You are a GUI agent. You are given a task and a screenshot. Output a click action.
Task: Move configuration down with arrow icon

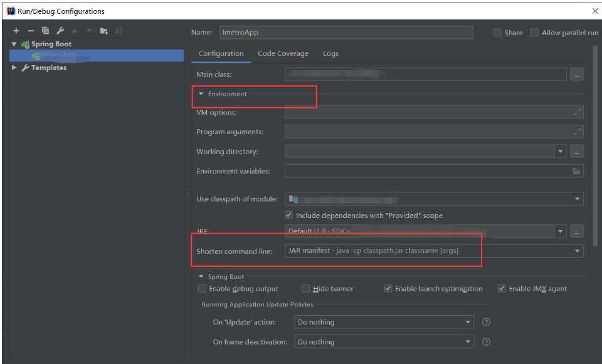[89, 31]
